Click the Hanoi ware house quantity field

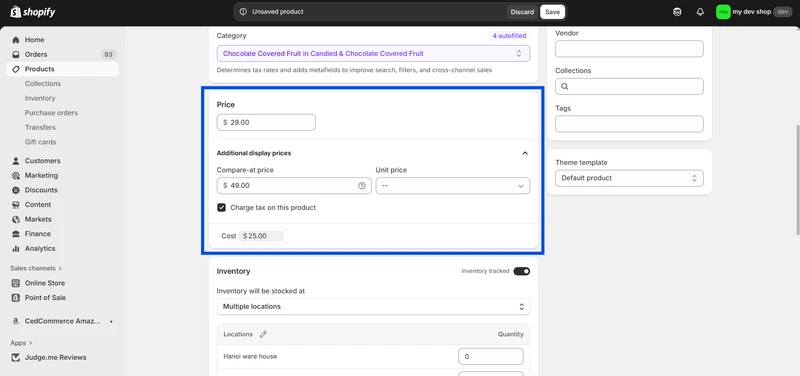point(491,357)
